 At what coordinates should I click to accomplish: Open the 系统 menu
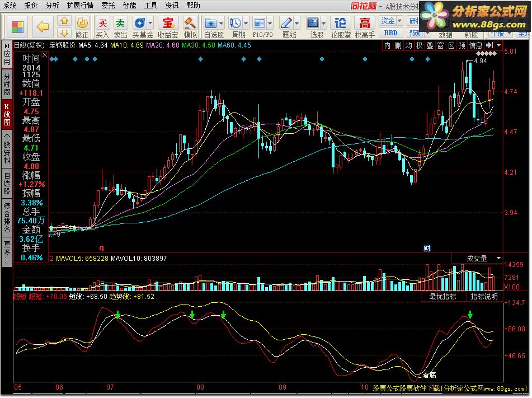10,6
